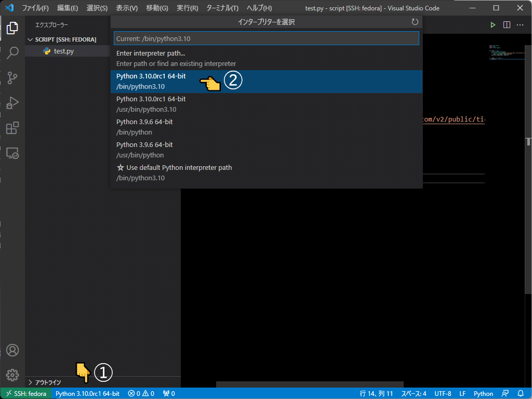The height and width of the screenshot is (399, 532).
Task: Click the URL link in the editor
Action: (x=454, y=119)
